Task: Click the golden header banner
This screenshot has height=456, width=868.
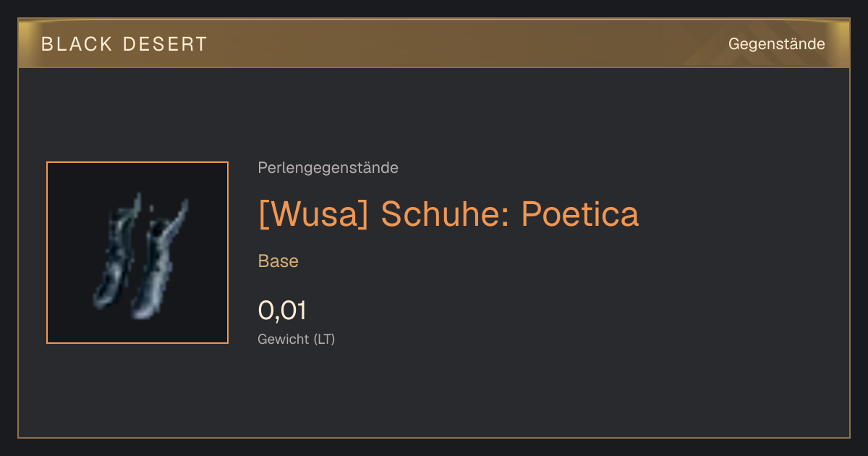Action: pyautogui.click(x=434, y=43)
